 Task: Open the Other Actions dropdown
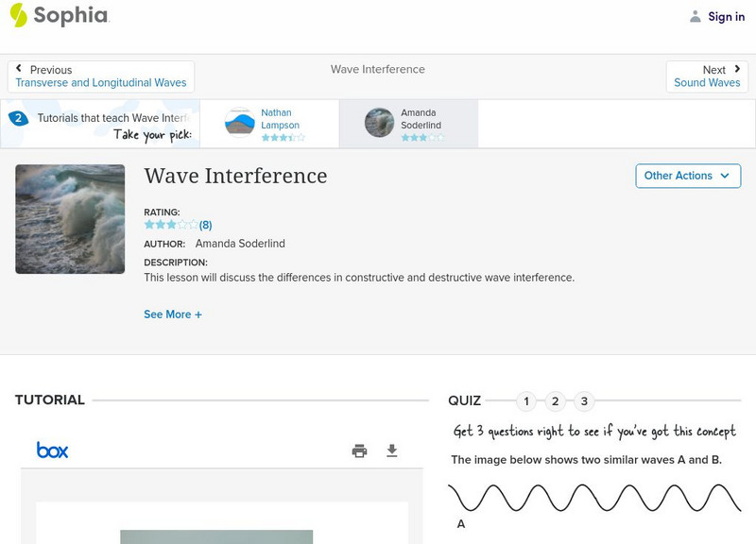click(687, 176)
